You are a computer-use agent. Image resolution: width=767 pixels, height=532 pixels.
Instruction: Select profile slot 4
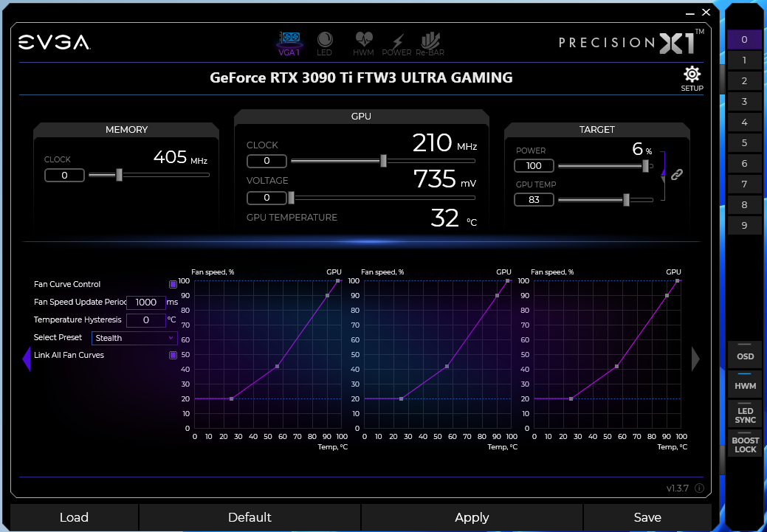[x=744, y=122]
